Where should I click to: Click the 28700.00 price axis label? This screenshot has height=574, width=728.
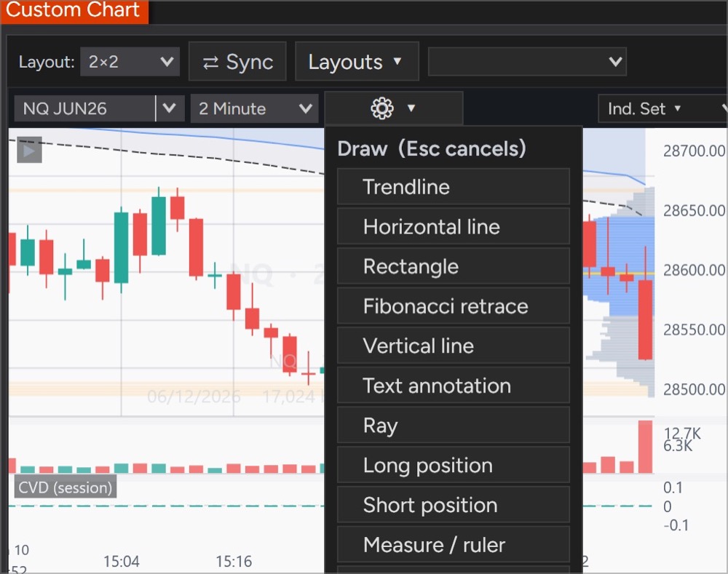tap(694, 151)
